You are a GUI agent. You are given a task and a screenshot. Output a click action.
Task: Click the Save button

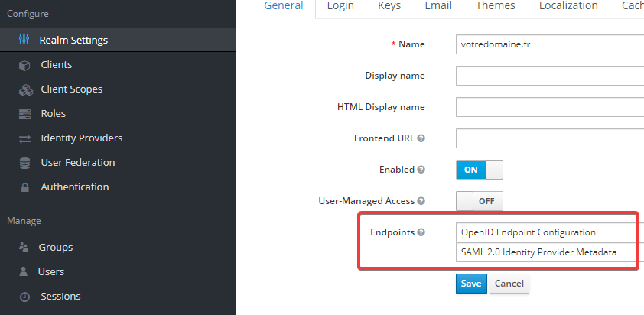click(471, 284)
